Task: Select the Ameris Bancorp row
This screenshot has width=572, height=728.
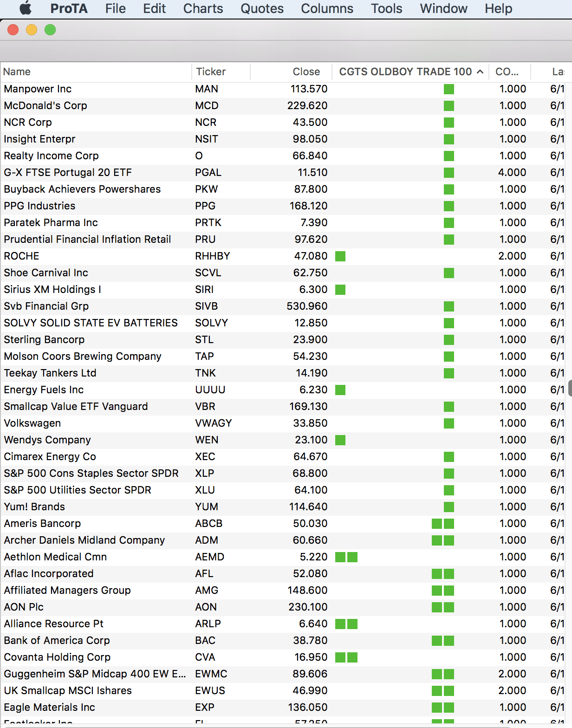Action: tap(283, 524)
